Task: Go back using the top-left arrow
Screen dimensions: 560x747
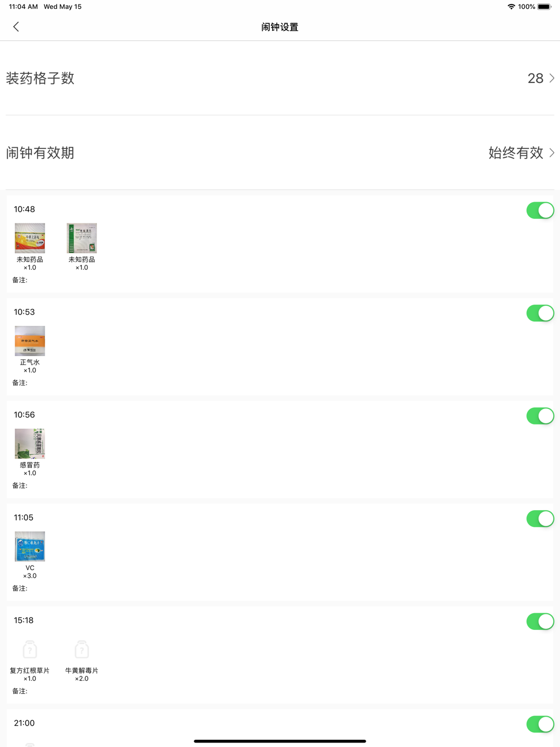Action: (16, 26)
